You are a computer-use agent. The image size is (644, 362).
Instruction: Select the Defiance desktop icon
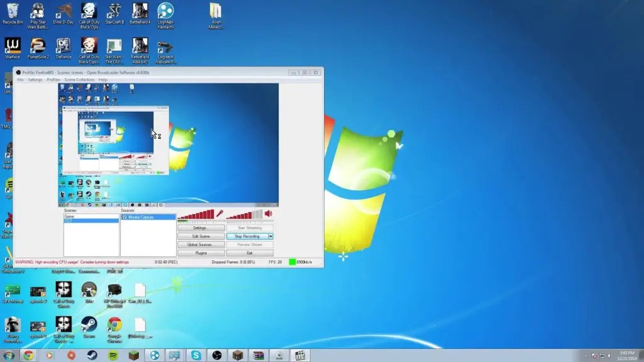(64, 48)
